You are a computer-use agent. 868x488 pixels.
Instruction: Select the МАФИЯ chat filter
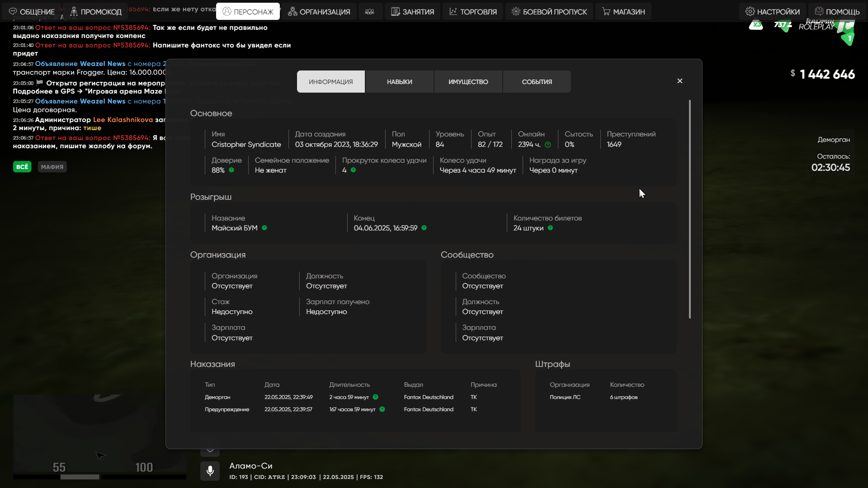pyautogui.click(x=52, y=167)
